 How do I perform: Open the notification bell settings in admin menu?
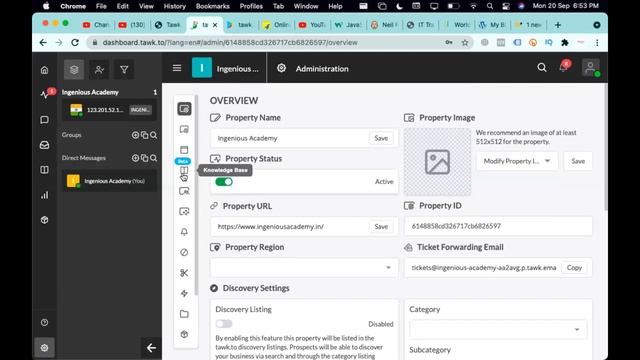184,232
